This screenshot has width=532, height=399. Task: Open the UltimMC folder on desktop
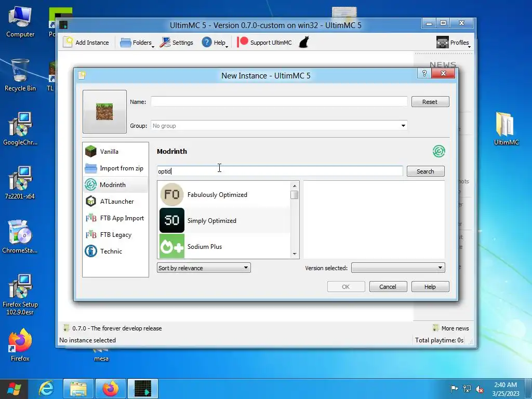[x=506, y=129]
